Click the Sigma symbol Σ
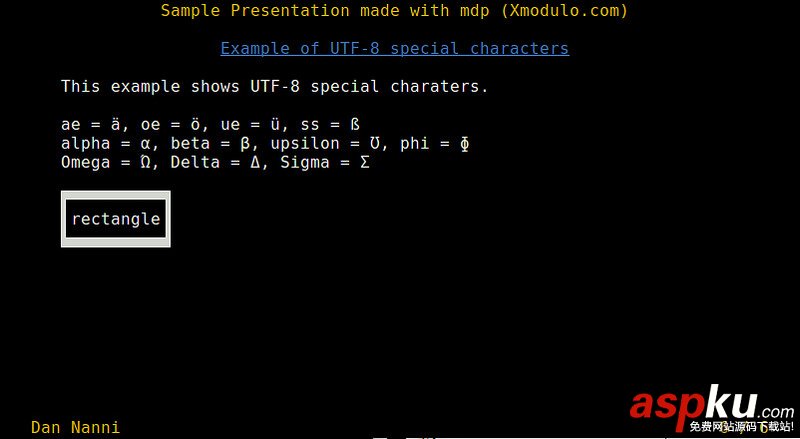This screenshot has height=439, width=800. 364,162
